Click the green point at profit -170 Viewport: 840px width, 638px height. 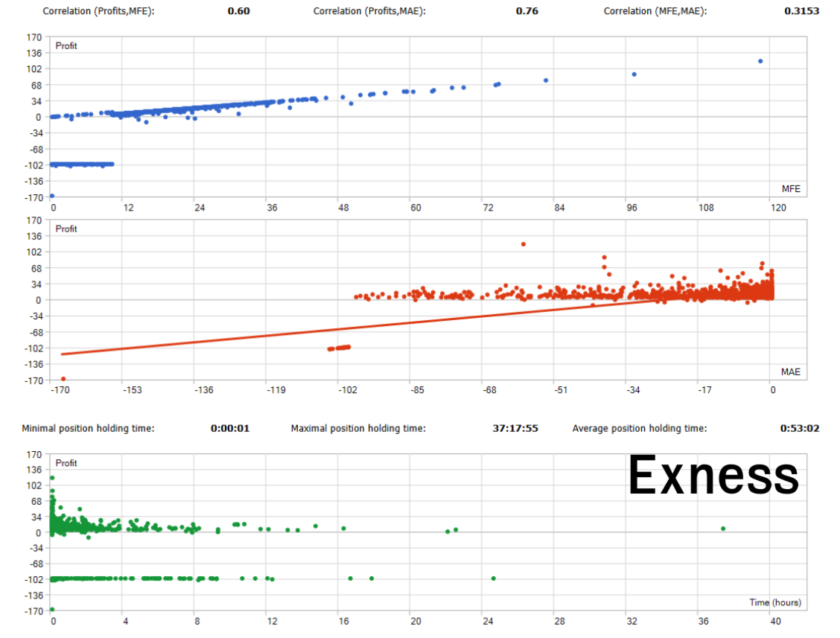click(52, 609)
